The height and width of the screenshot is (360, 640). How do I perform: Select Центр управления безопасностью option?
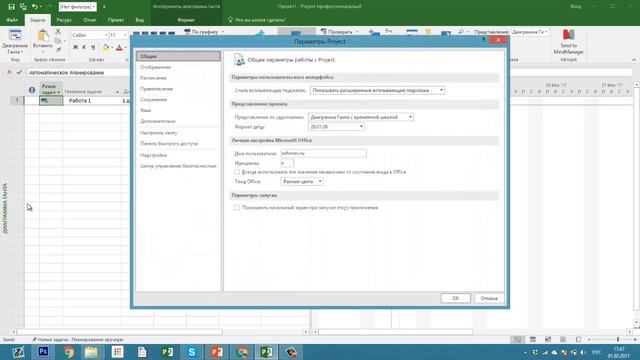(x=178, y=166)
